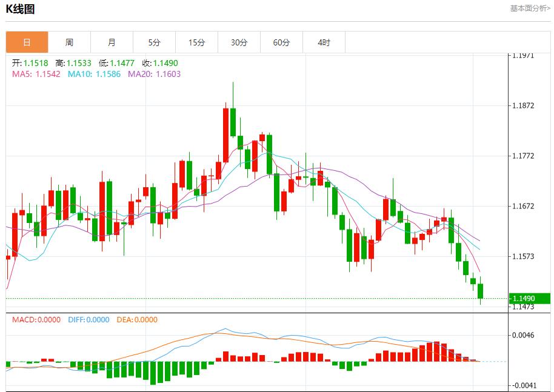Switch to the 月 monthly timeframe tab

point(112,42)
